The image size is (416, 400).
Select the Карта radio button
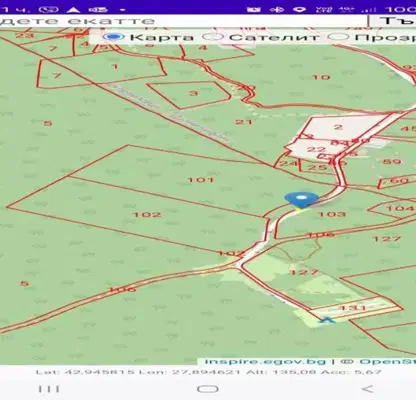point(114,37)
